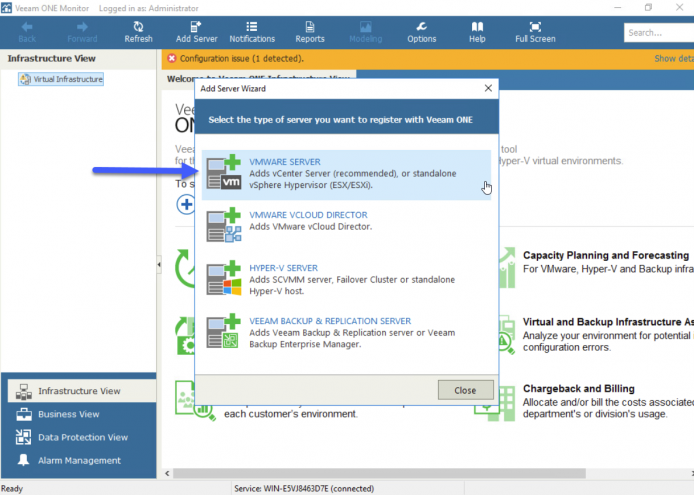Open Alarm Management pane

coord(81,460)
